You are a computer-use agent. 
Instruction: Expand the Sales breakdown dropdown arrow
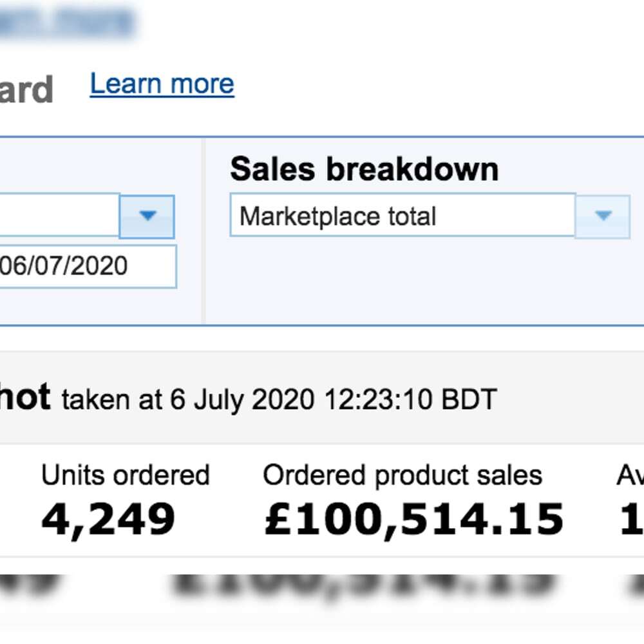click(x=603, y=216)
